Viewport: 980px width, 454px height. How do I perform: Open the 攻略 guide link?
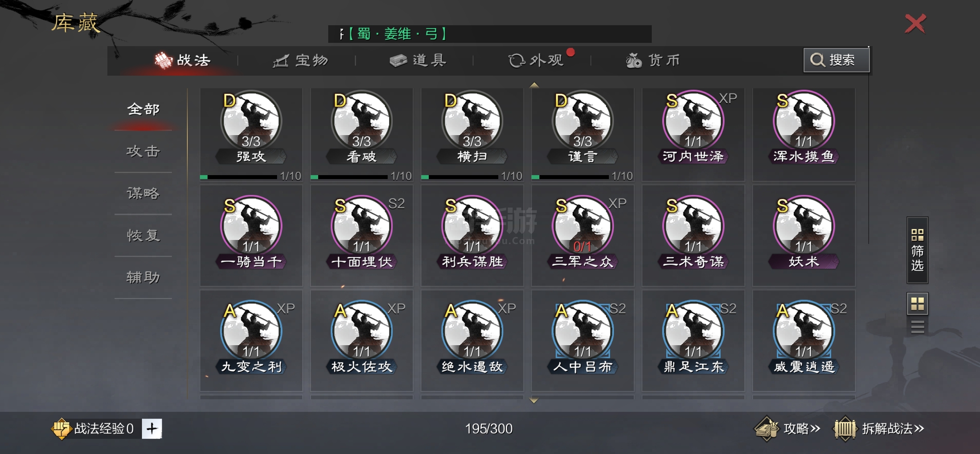pyautogui.click(x=787, y=428)
